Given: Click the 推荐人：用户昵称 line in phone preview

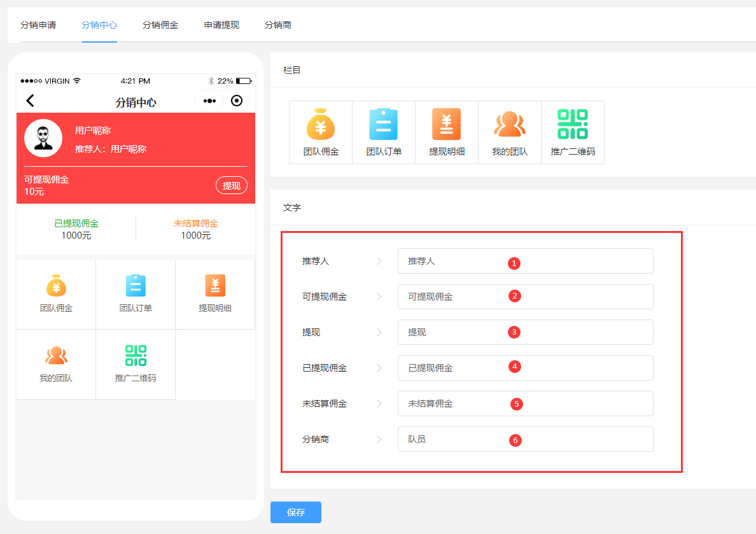Looking at the screenshot, I should [x=111, y=149].
